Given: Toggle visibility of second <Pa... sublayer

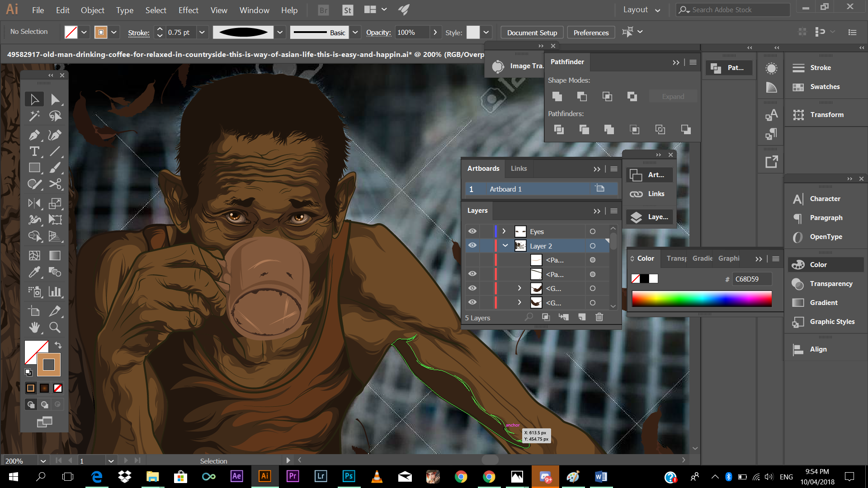Looking at the screenshot, I should click(472, 274).
